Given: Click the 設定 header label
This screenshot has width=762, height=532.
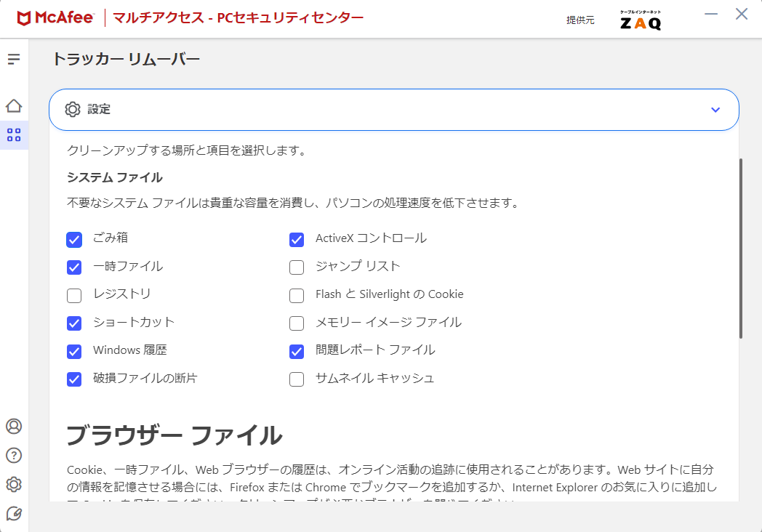Looking at the screenshot, I should 99,109.
